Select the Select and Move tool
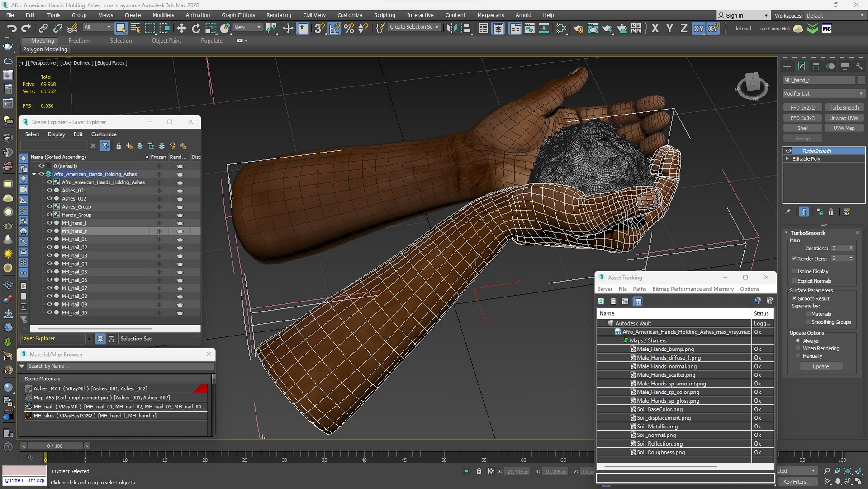This screenshot has height=489, width=868. [x=181, y=28]
